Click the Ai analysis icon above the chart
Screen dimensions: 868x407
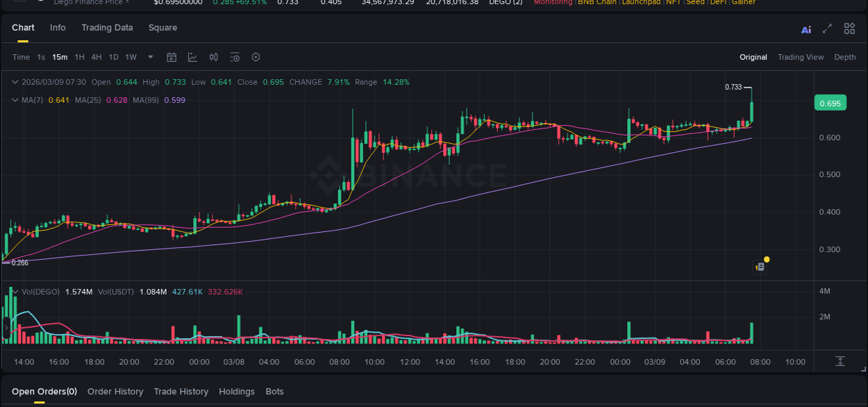[806, 28]
